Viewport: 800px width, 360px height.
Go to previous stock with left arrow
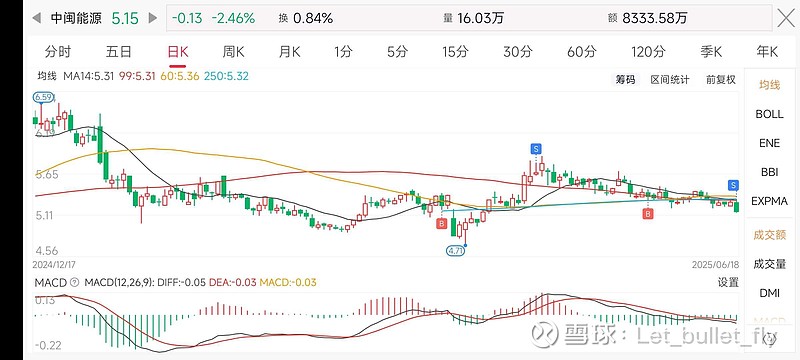click(37, 18)
